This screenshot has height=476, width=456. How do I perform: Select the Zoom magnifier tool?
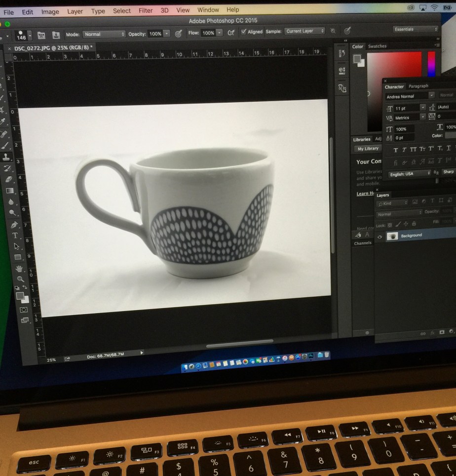[21, 279]
